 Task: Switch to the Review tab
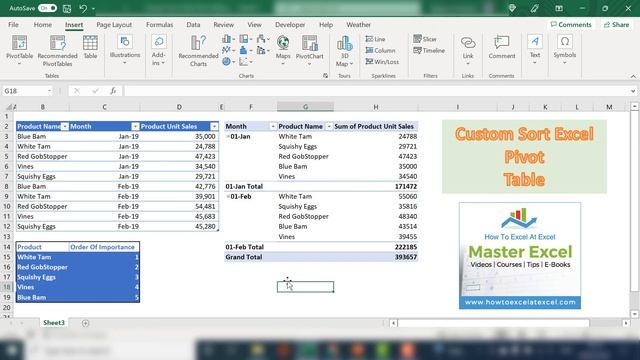coord(224,25)
